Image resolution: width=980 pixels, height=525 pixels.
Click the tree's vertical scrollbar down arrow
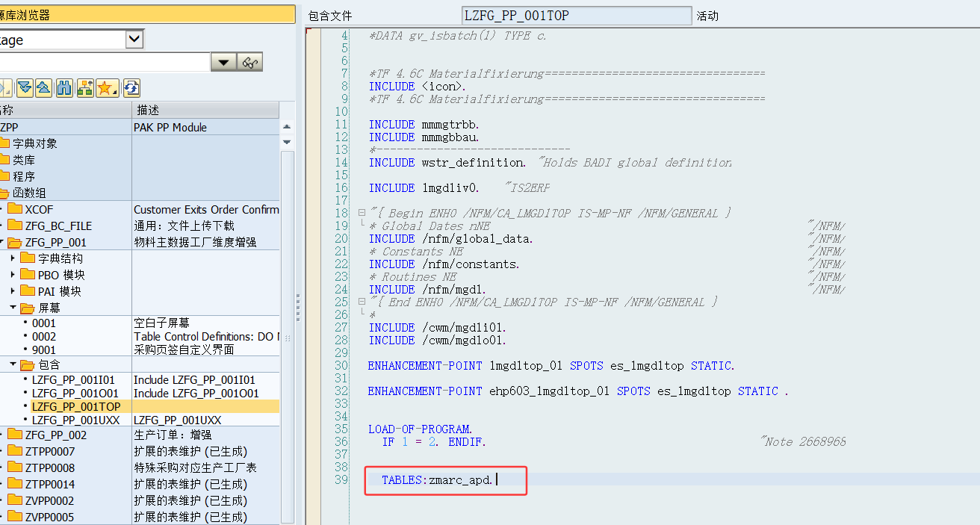pos(287,142)
